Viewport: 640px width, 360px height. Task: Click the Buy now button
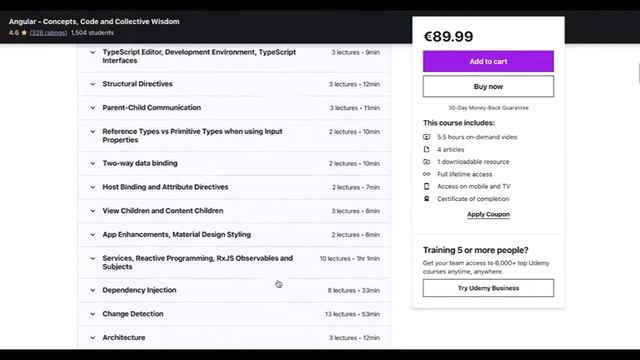pos(488,87)
